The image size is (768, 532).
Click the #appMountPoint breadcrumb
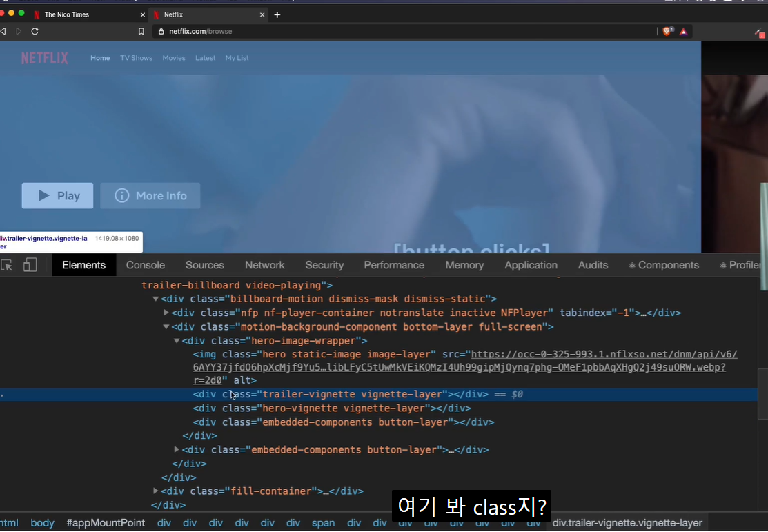pos(106,523)
